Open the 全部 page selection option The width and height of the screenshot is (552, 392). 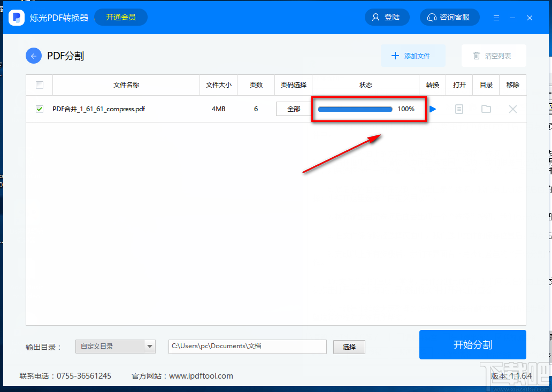(x=293, y=109)
